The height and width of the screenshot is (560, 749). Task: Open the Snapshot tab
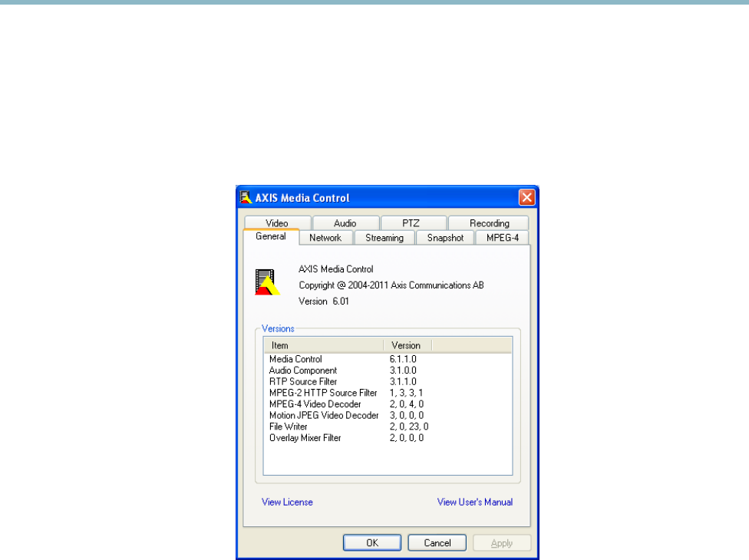(445, 238)
